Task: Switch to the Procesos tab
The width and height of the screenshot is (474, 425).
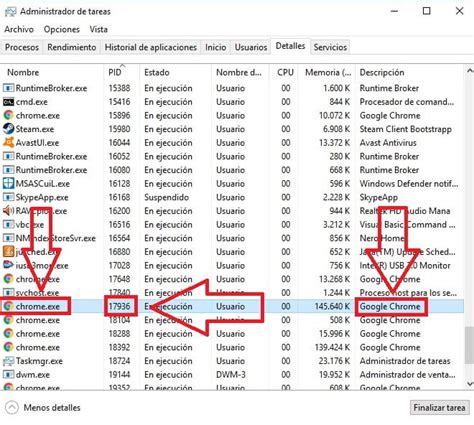Action: coord(22,47)
